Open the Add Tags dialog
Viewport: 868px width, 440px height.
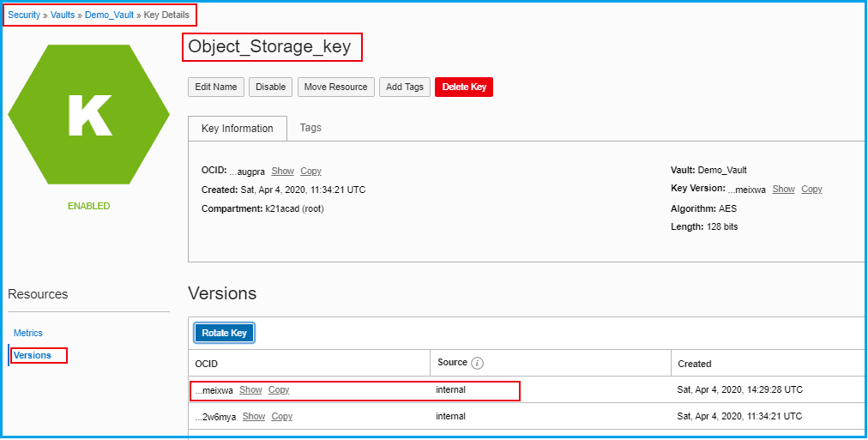click(405, 87)
